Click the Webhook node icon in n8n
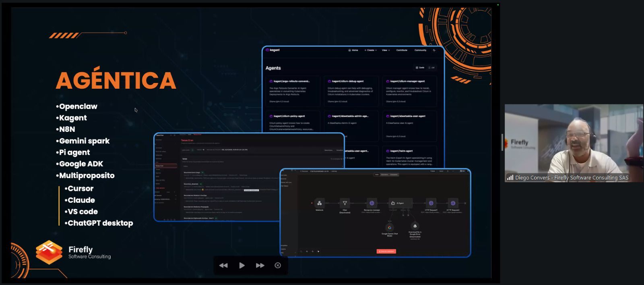Image resolution: width=644 pixels, height=285 pixels. [x=320, y=203]
